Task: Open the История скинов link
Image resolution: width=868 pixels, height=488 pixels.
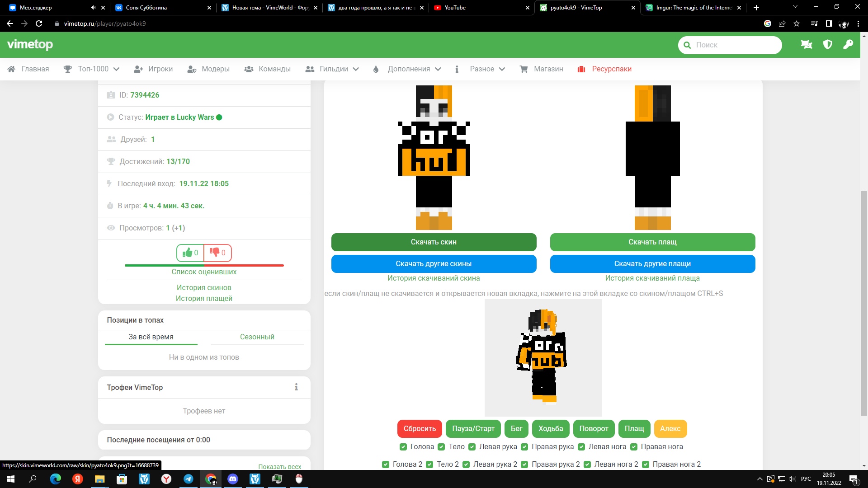Action: point(204,287)
